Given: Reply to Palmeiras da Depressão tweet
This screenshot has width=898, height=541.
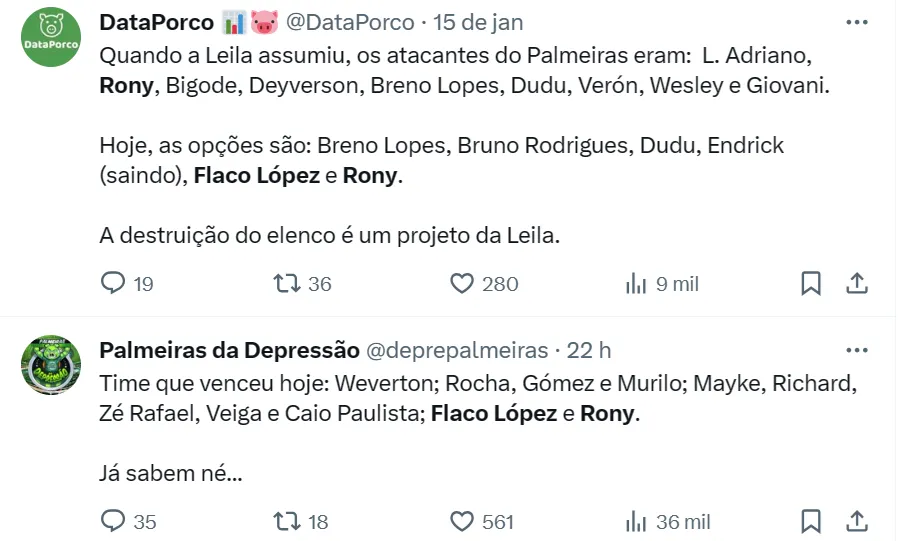Looking at the screenshot, I should (114, 521).
